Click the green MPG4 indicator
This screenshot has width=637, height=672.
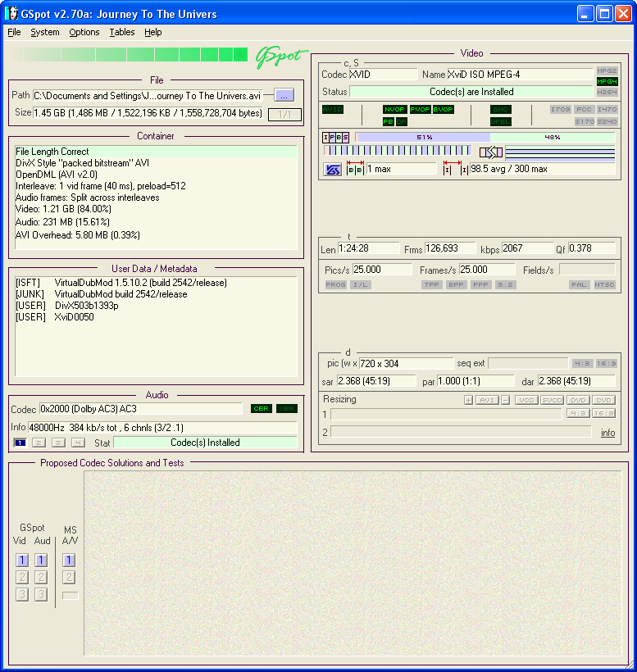(x=607, y=81)
